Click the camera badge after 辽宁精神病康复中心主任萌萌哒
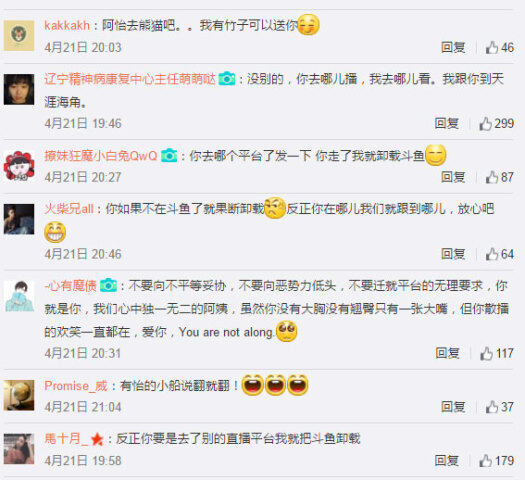 pos(227,79)
